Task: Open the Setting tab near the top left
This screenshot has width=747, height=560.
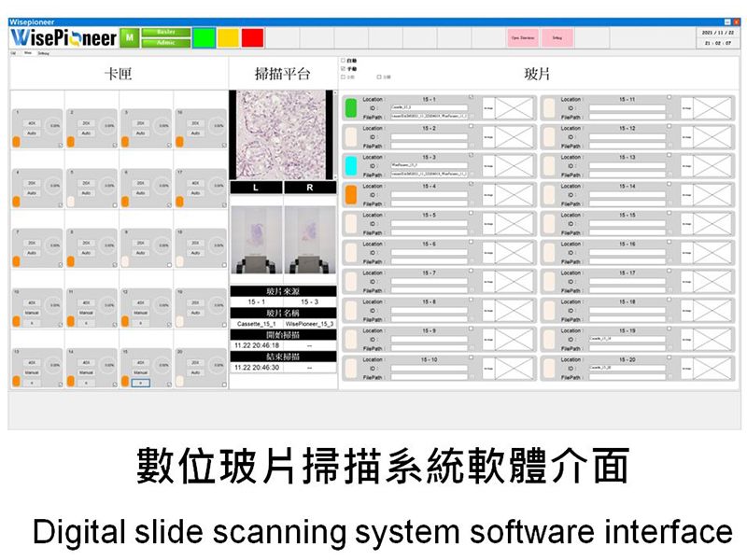Action: pyautogui.click(x=44, y=53)
